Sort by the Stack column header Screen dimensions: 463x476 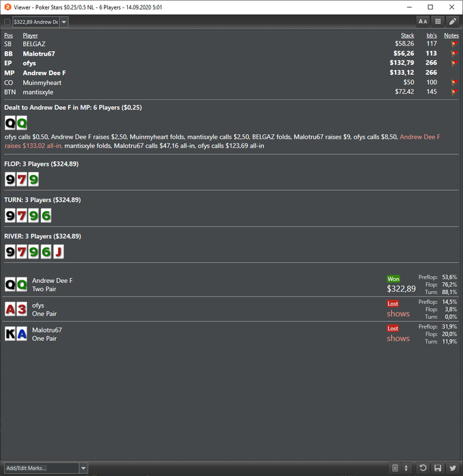(407, 35)
